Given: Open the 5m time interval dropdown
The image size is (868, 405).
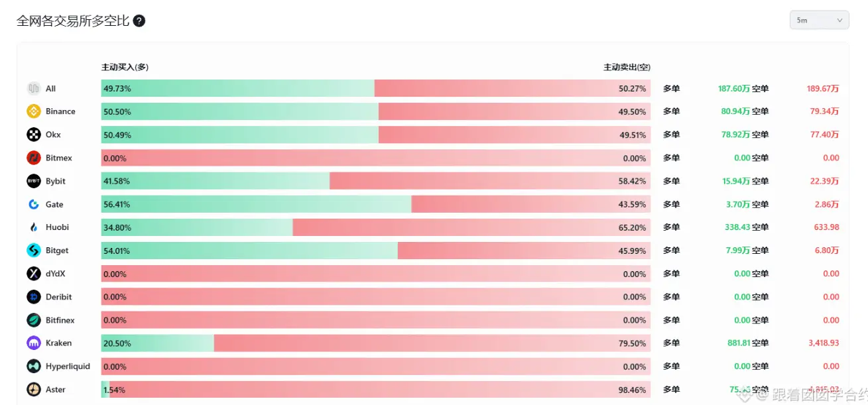Looking at the screenshot, I should [820, 20].
